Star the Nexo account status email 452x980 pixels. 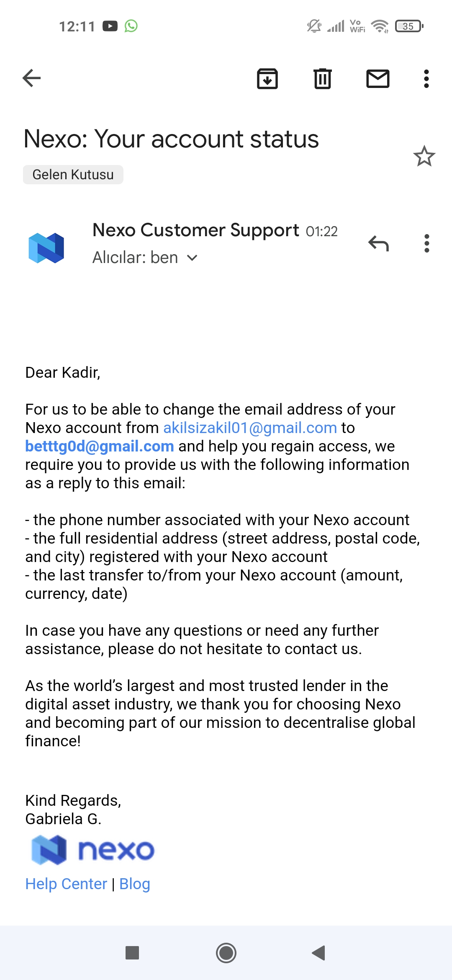424,156
